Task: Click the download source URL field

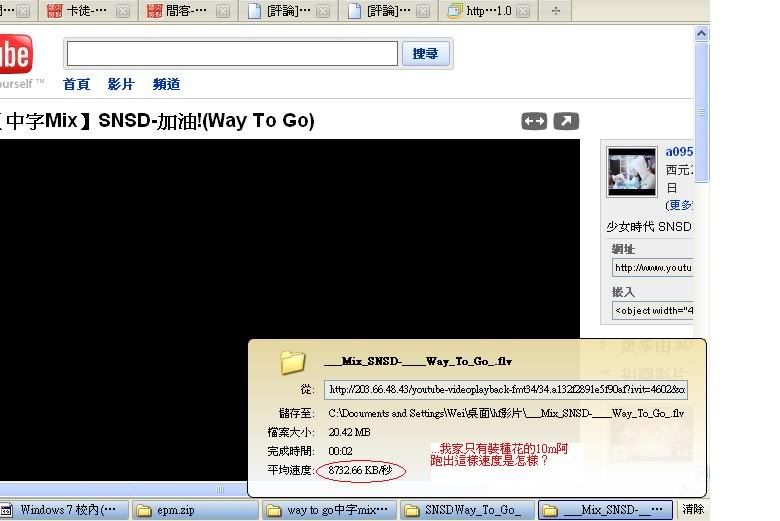Action: 505,390
